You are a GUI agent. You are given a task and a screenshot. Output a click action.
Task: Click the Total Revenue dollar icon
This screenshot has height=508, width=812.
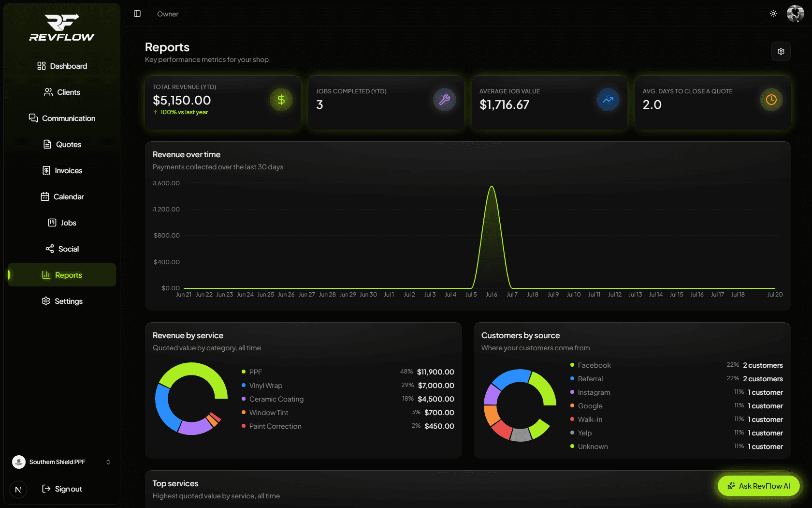(281, 100)
